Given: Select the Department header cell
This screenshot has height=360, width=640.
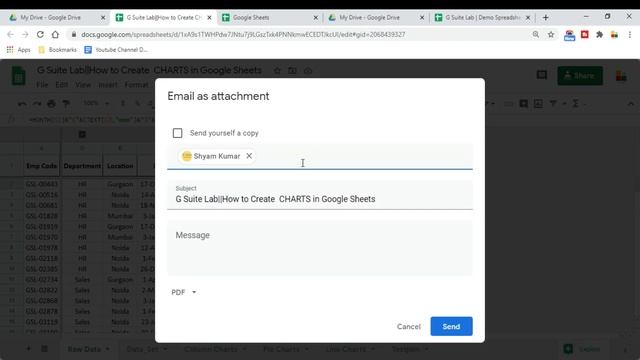Looking at the screenshot, I should [82, 166].
